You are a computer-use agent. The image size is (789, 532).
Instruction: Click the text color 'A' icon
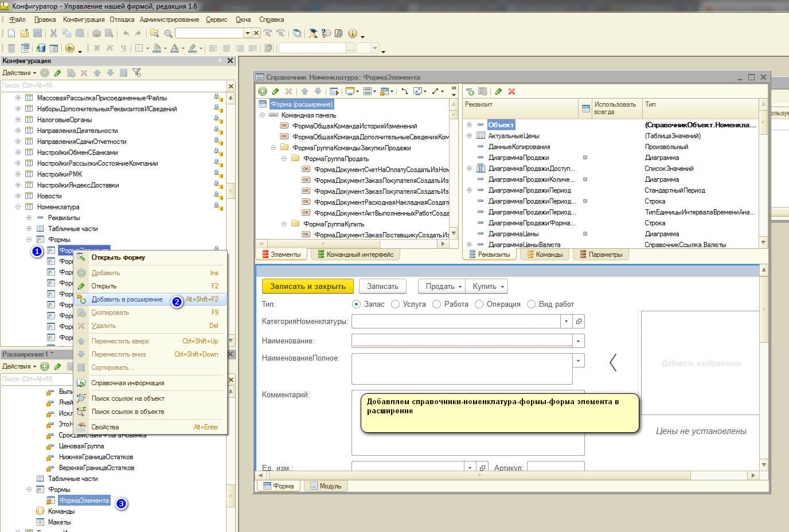(174, 48)
